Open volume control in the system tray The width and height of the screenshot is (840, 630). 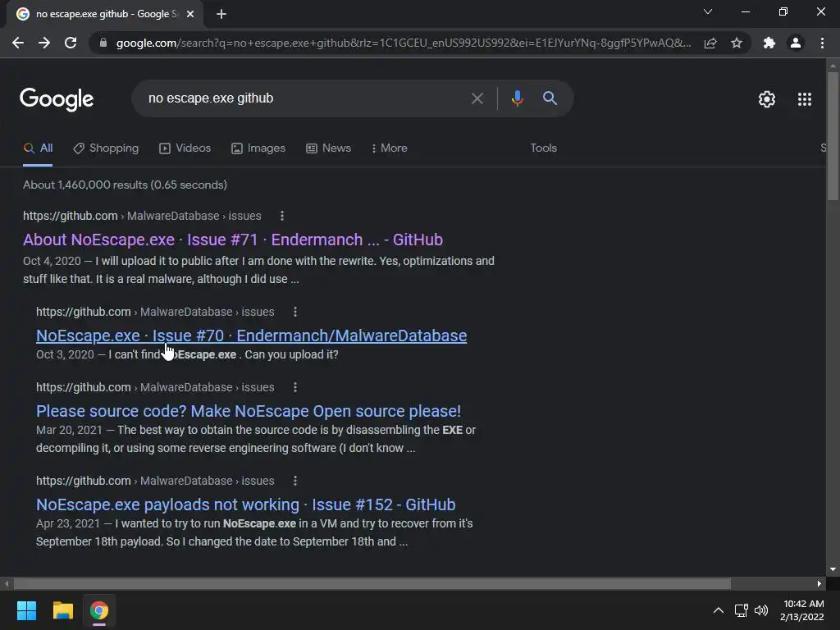pos(760,610)
